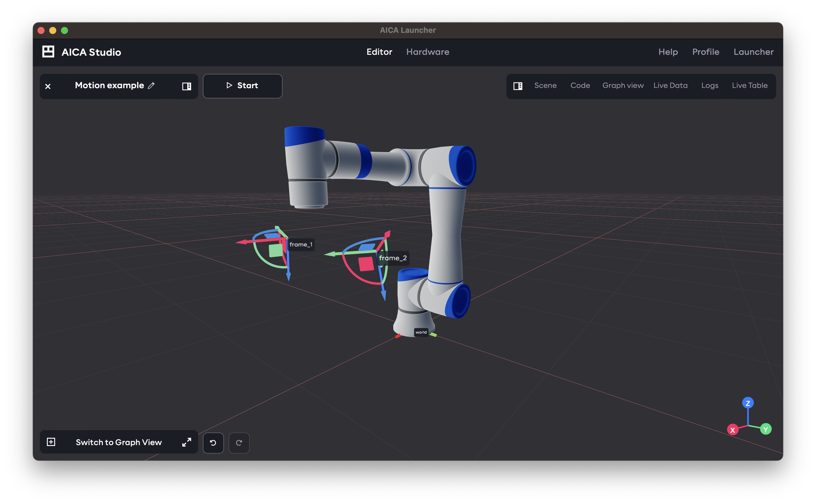Click the undo icon at bottom of viewport
816x504 pixels.
(213, 443)
